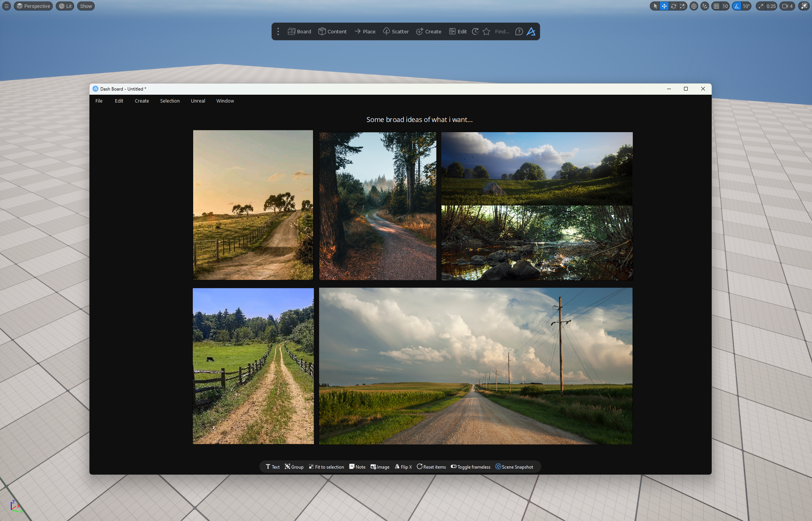Select the power lines road image
Image resolution: width=812 pixels, height=521 pixels.
(475, 366)
